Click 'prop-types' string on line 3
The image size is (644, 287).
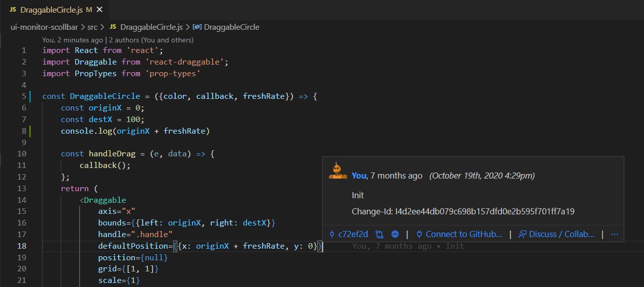click(x=173, y=73)
